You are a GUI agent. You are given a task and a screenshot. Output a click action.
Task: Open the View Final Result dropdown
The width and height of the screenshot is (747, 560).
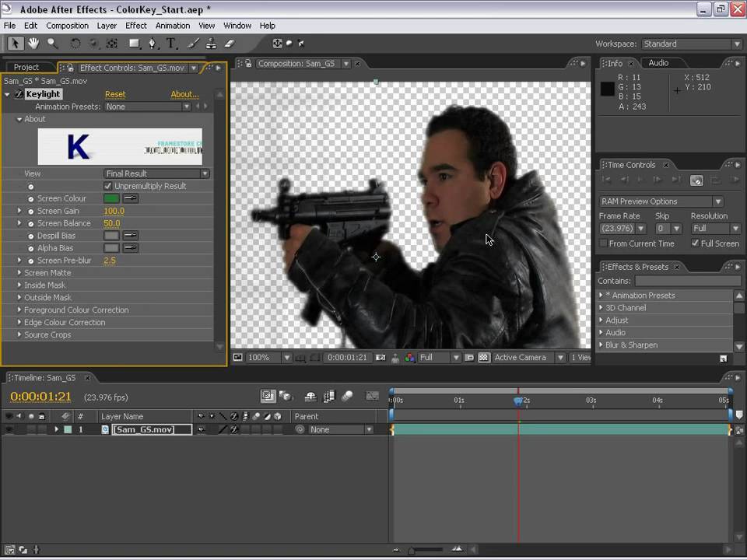[x=156, y=173]
